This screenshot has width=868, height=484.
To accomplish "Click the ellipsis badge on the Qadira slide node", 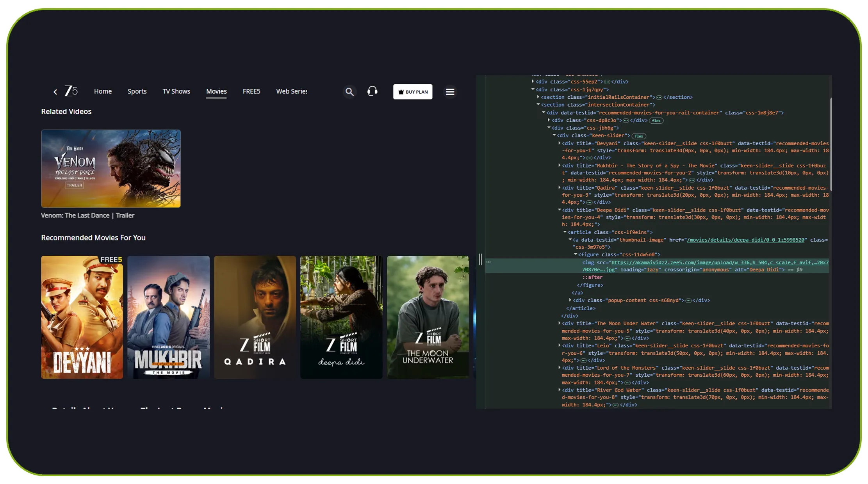I will [x=590, y=203].
